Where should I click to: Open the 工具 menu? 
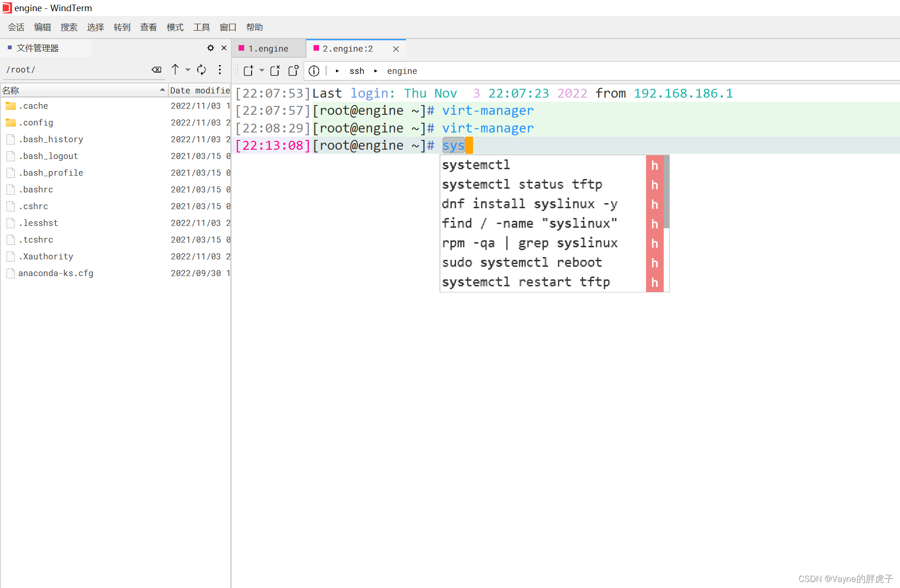point(201,27)
